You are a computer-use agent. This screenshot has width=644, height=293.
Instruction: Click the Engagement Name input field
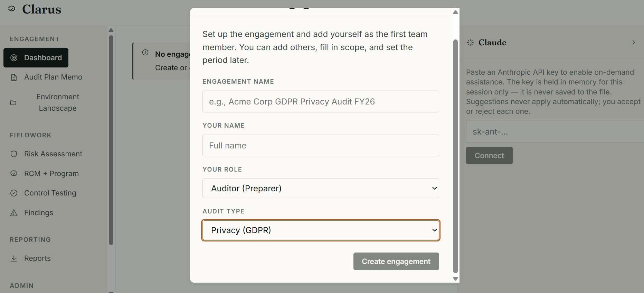321,102
